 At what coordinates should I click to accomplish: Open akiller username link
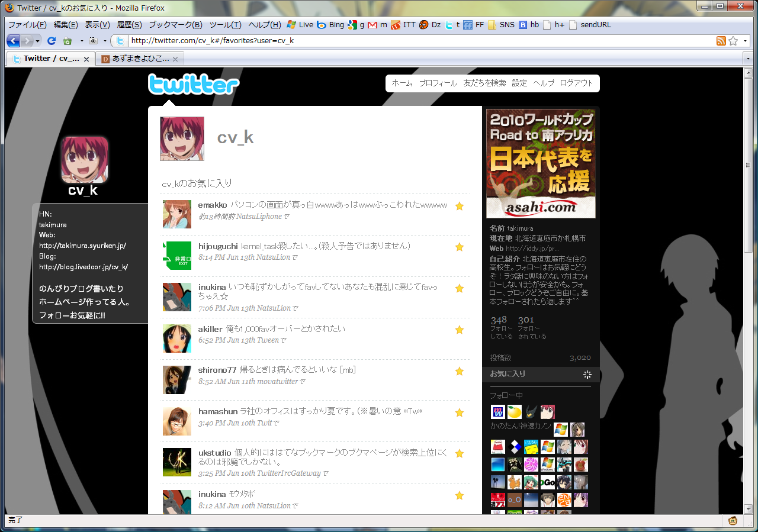click(210, 329)
